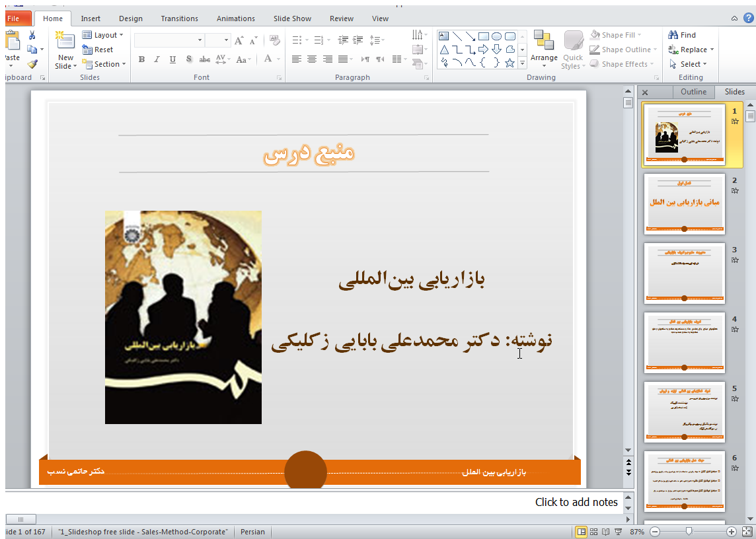The height and width of the screenshot is (539, 756).
Task: Click the Clear All Formatting icon
Action: [275, 40]
